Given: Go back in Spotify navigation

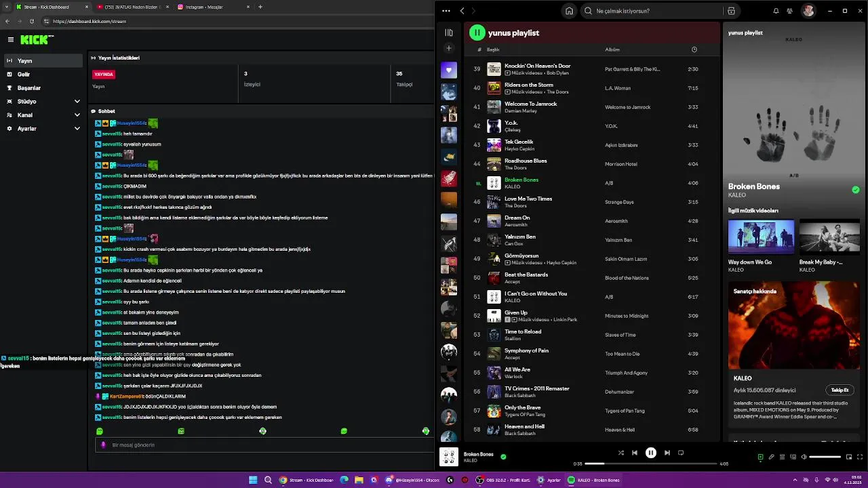Looking at the screenshot, I should click(462, 11).
